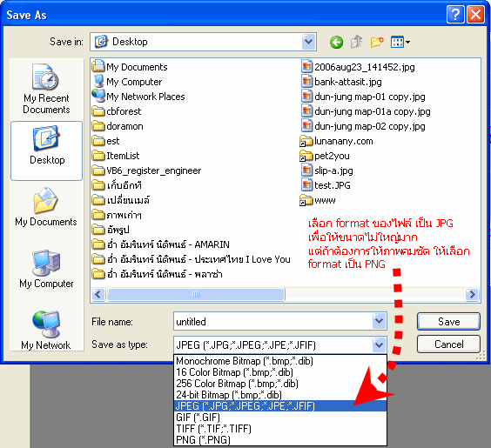Click the scrollbar left arrow
This screenshot has width=491, height=448.
point(98,294)
